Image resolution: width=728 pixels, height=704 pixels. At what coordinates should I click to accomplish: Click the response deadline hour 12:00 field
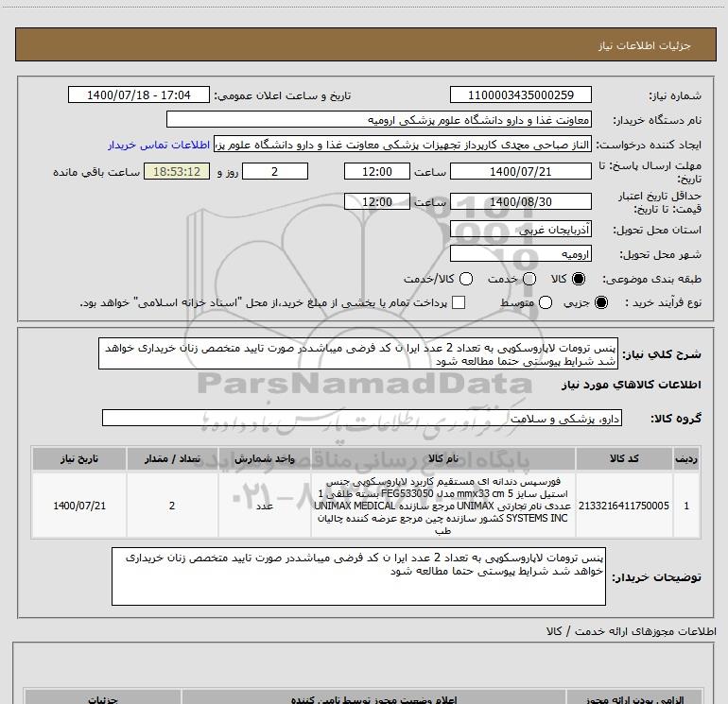[x=377, y=172]
